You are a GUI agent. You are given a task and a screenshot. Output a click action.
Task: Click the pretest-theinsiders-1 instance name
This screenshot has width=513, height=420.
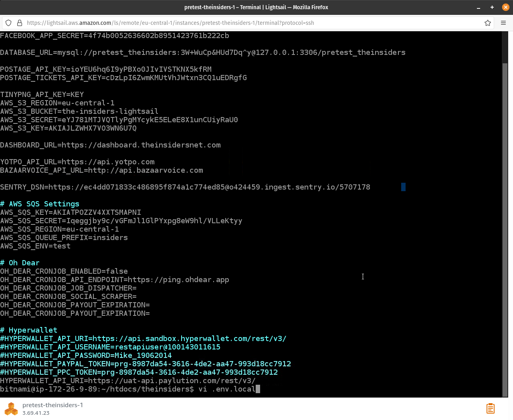coord(53,405)
